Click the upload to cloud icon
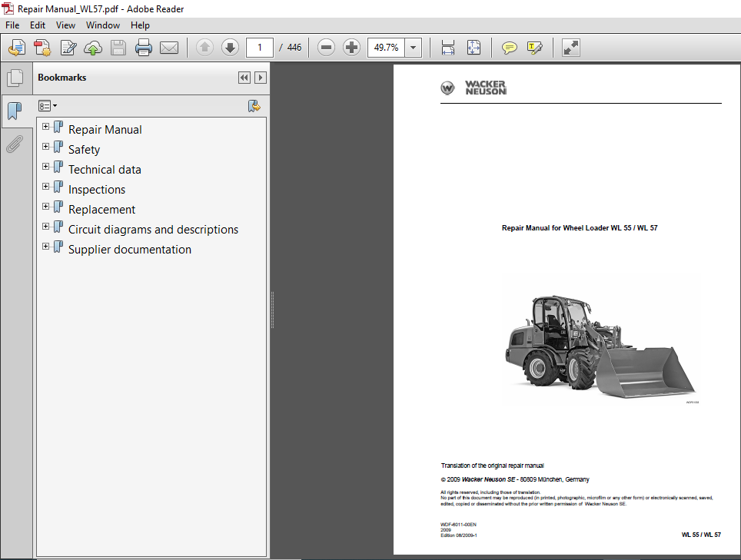This screenshot has height=560, width=741. [93, 48]
